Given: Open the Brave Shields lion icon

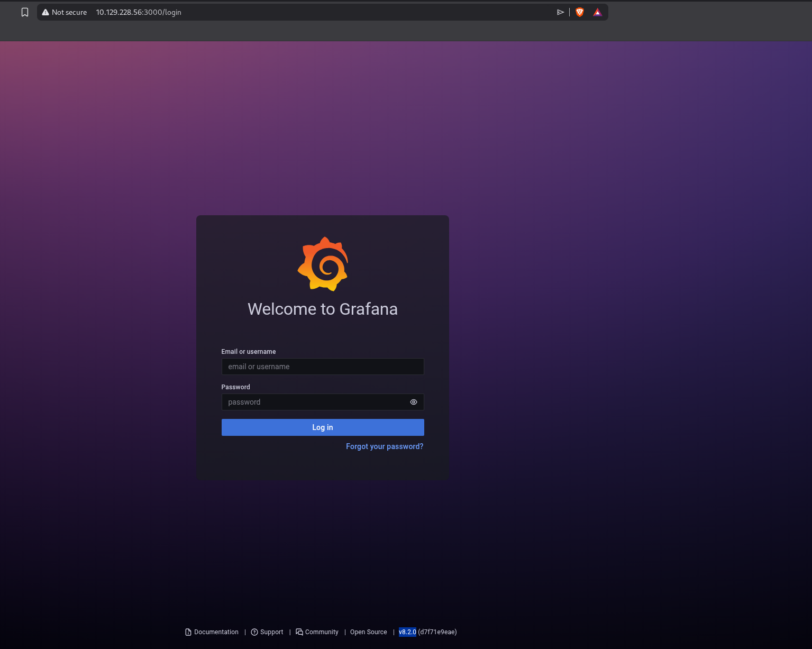Looking at the screenshot, I should coord(580,12).
